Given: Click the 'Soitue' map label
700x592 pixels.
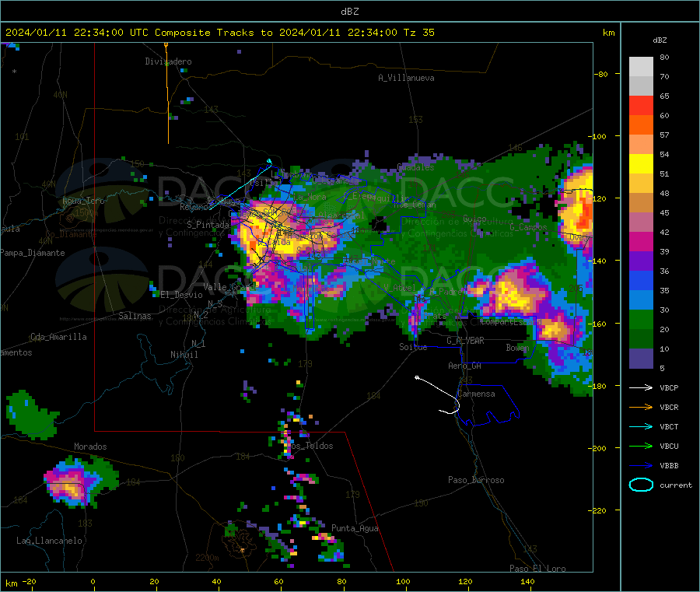Looking at the screenshot, I should tap(413, 347).
